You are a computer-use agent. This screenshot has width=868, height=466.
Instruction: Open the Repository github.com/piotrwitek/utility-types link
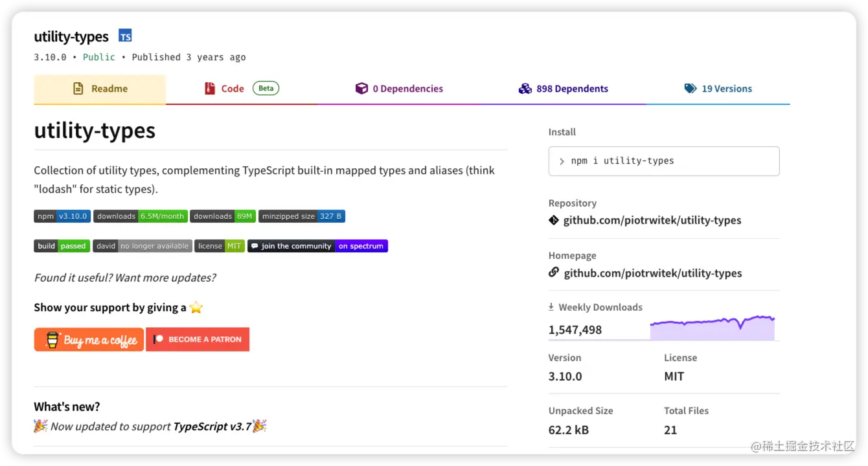[652, 220]
